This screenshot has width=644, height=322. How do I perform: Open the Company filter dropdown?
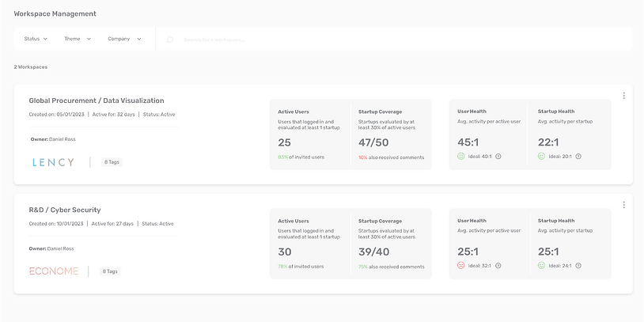pos(124,39)
